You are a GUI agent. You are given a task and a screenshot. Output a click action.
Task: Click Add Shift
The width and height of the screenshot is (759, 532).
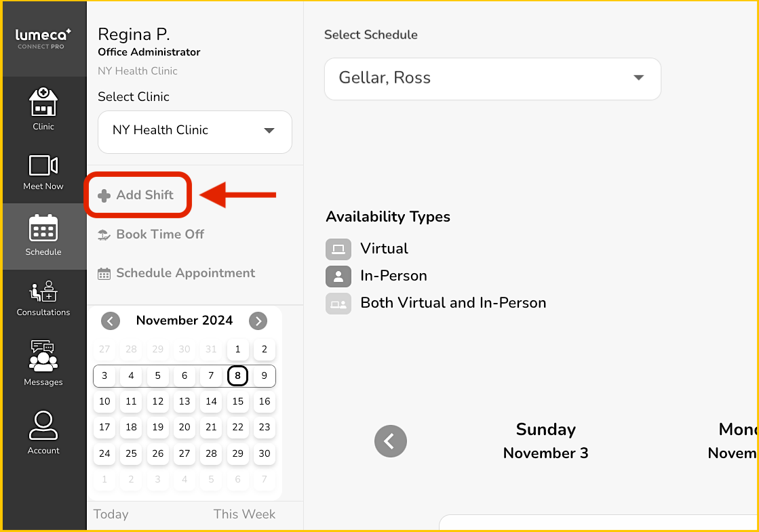tap(138, 195)
